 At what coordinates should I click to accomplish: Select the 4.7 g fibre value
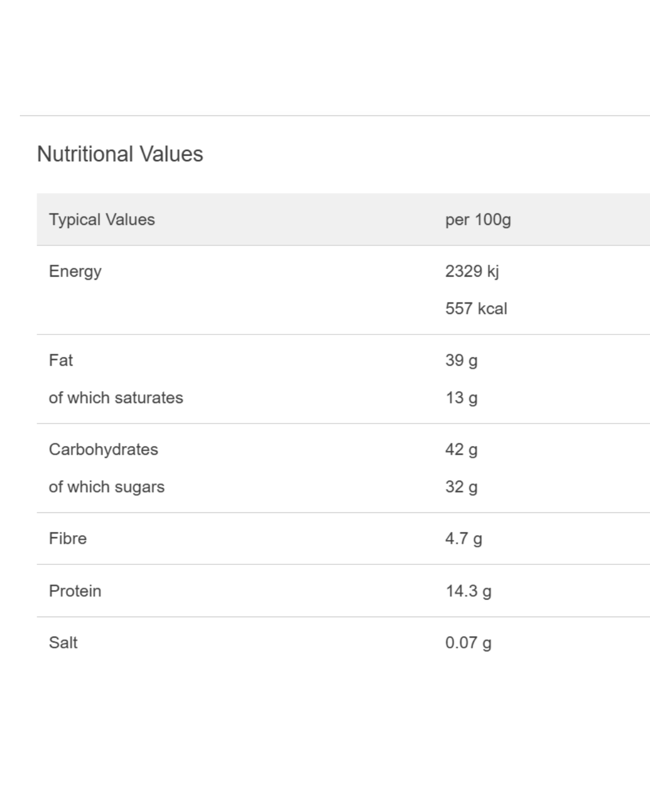pos(463,538)
